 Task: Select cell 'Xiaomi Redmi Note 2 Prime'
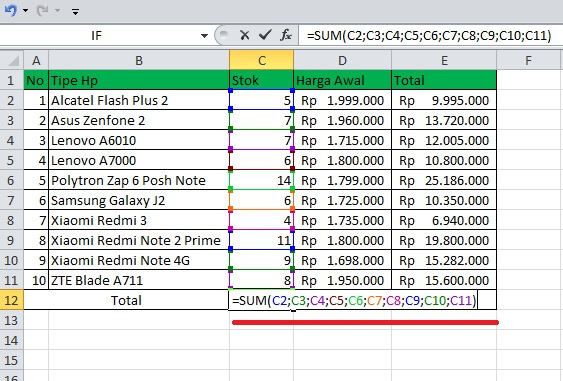click(139, 240)
